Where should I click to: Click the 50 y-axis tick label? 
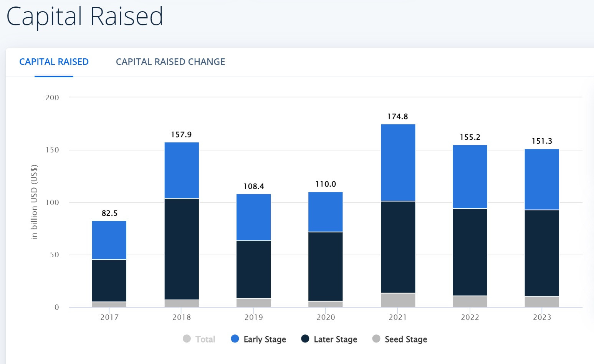55,255
